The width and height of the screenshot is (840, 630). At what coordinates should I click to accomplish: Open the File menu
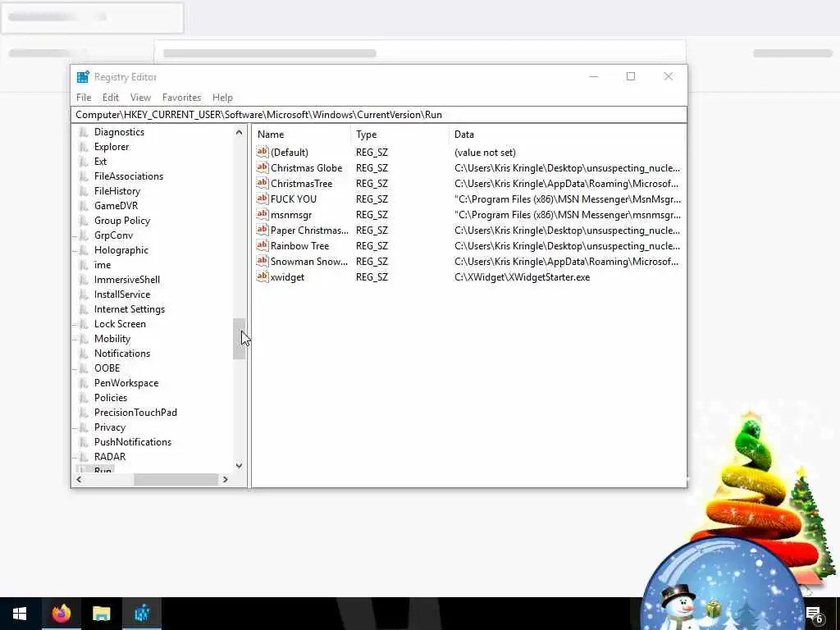pos(84,98)
